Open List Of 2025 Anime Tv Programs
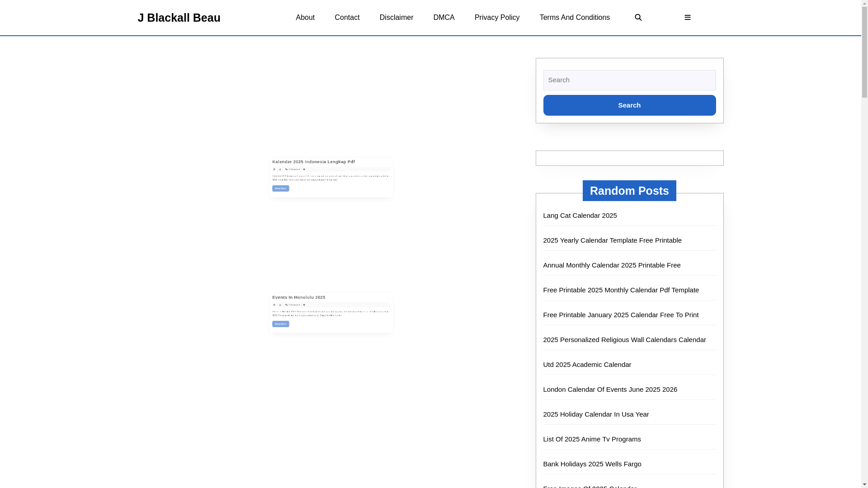Viewport: 868px width, 488px height. point(592,439)
